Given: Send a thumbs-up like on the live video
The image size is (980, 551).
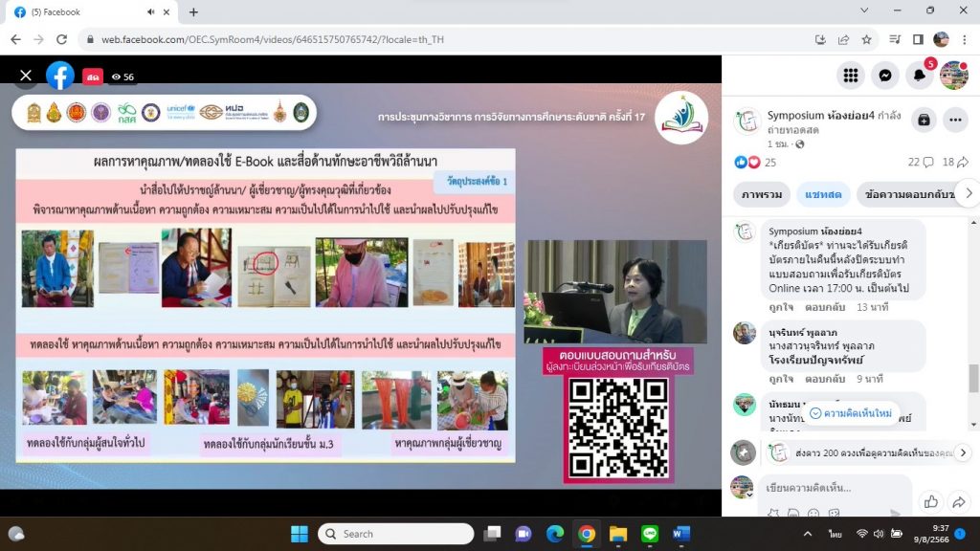Looking at the screenshot, I should 930,501.
